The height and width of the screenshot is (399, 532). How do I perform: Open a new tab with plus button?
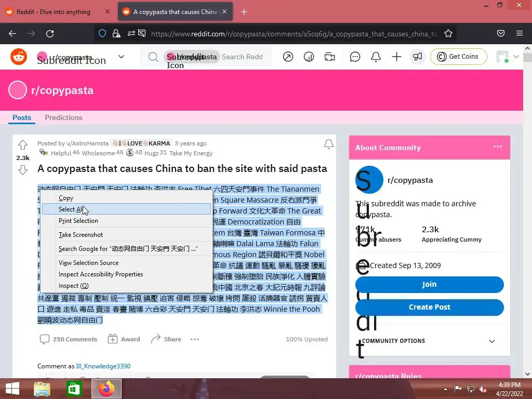tap(244, 12)
